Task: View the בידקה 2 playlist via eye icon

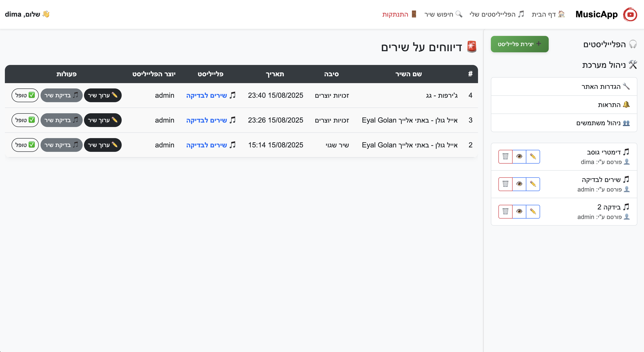Action: pos(519,211)
